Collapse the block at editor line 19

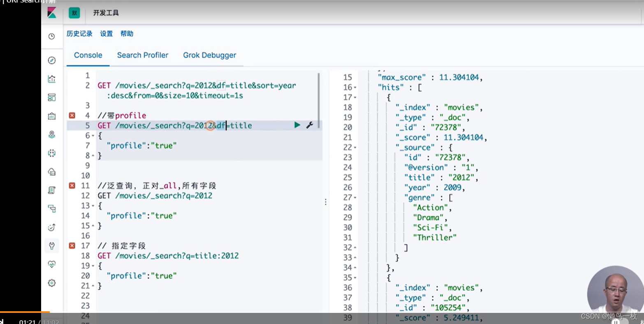pyautogui.click(x=93, y=266)
